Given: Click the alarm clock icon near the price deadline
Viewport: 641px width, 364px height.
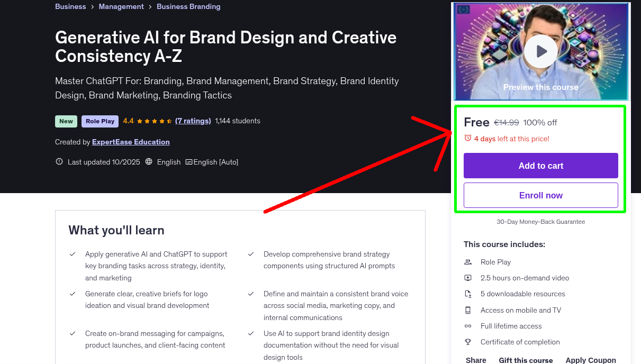Looking at the screenshot, I should click(x=467, y=138).
